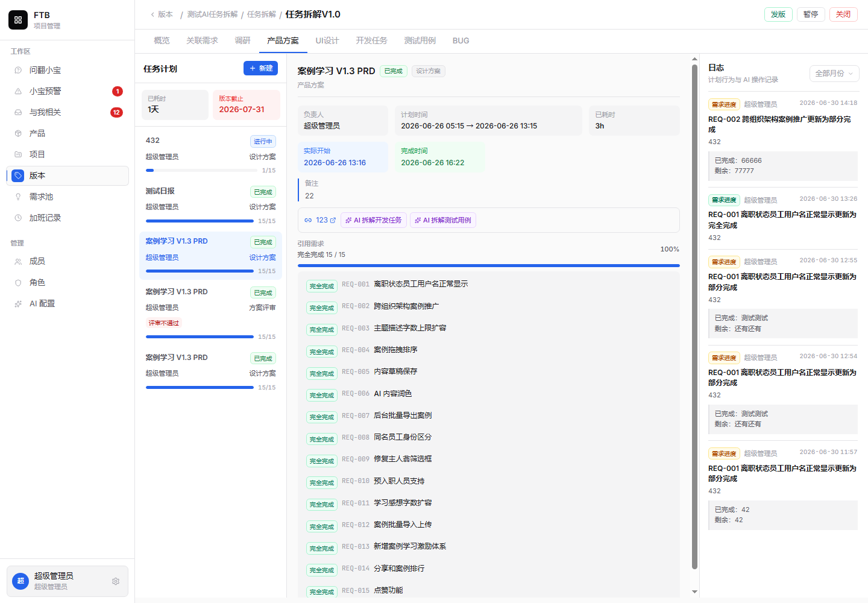Switch to the UI设计 tab

pos(327,41)
